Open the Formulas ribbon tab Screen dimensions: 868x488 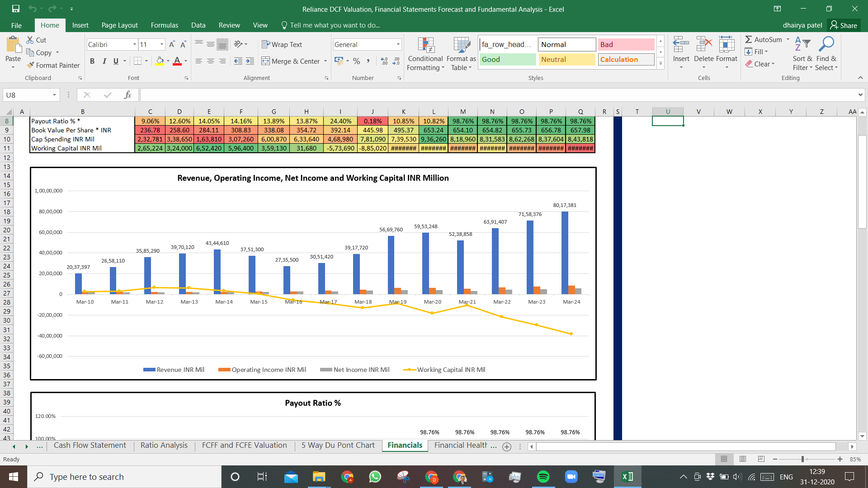click(x=164, y=25)
